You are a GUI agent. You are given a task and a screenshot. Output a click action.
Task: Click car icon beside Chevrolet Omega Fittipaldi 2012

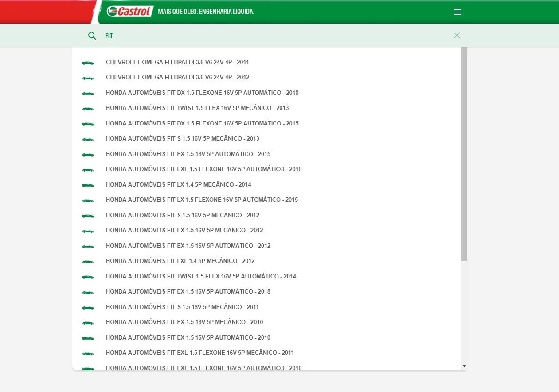coord(88,78)
